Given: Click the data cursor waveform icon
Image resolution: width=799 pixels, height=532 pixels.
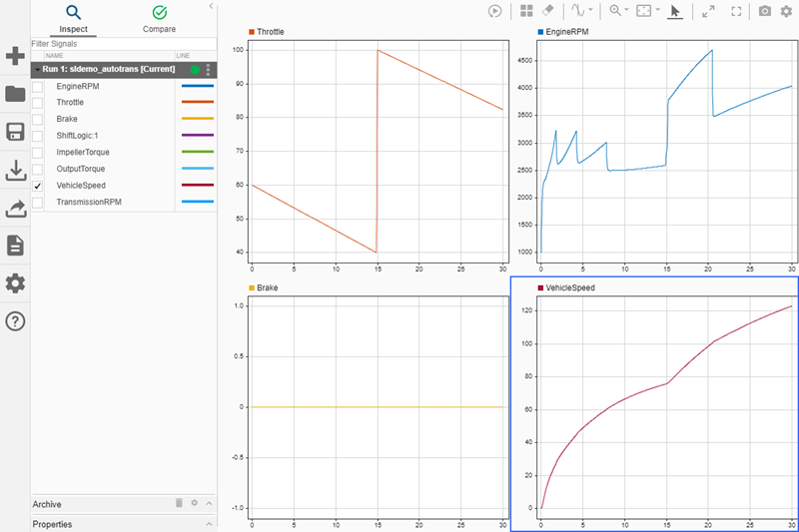Looking at the screenshot, I should click(578, 10).
